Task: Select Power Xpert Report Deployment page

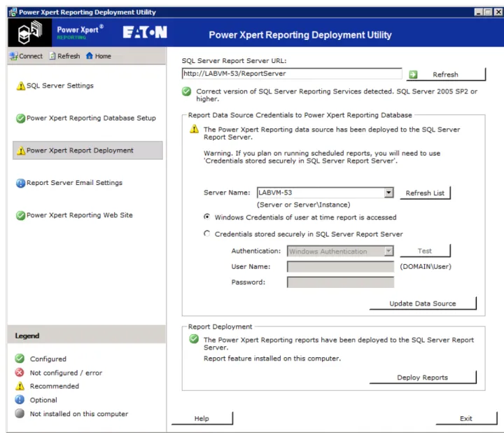Action: (x=87, y=151)
